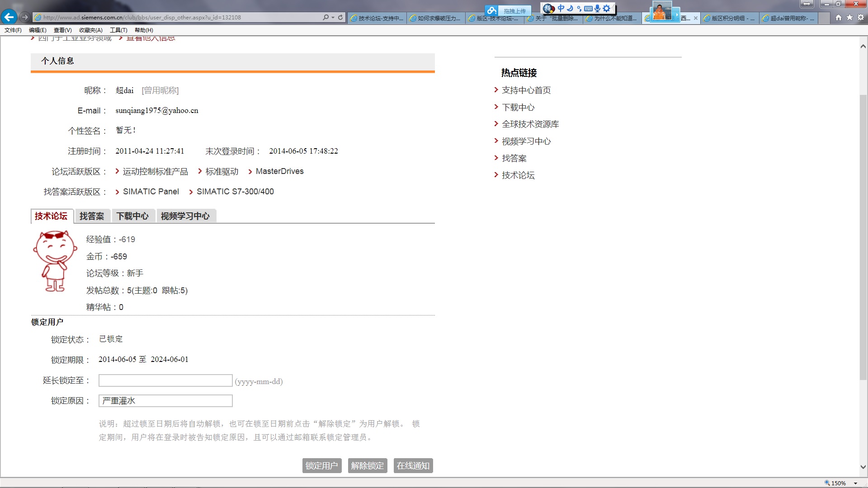Open IE tools gear icon
868x488 pixels.
pyautogui.click(x=861, y=17)
